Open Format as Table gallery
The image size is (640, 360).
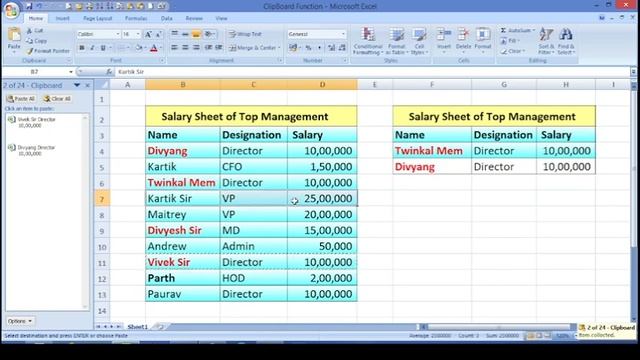click(x=396, y=41)
